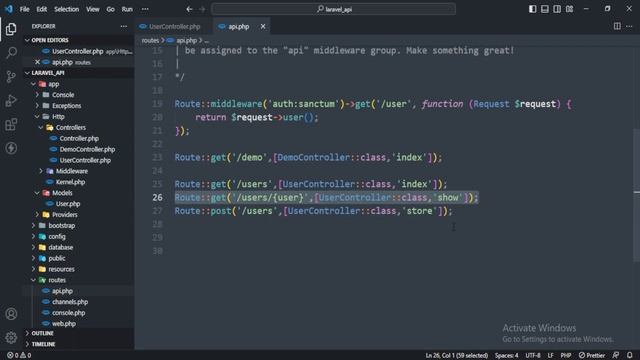The height and width of the screenshot is (360, 640).
Task: Open the Edit menu
Action: click(42, 9)
